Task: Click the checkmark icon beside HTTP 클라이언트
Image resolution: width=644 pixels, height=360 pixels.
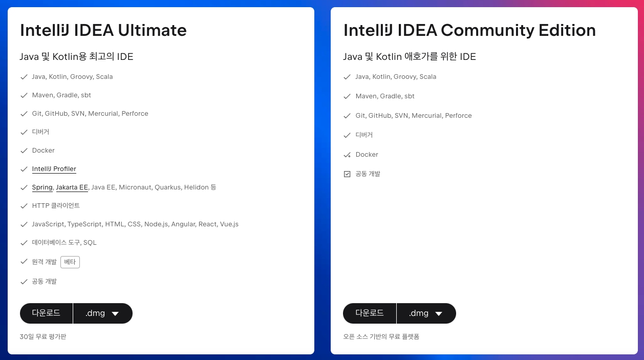Action: click(x=24, y=206)
